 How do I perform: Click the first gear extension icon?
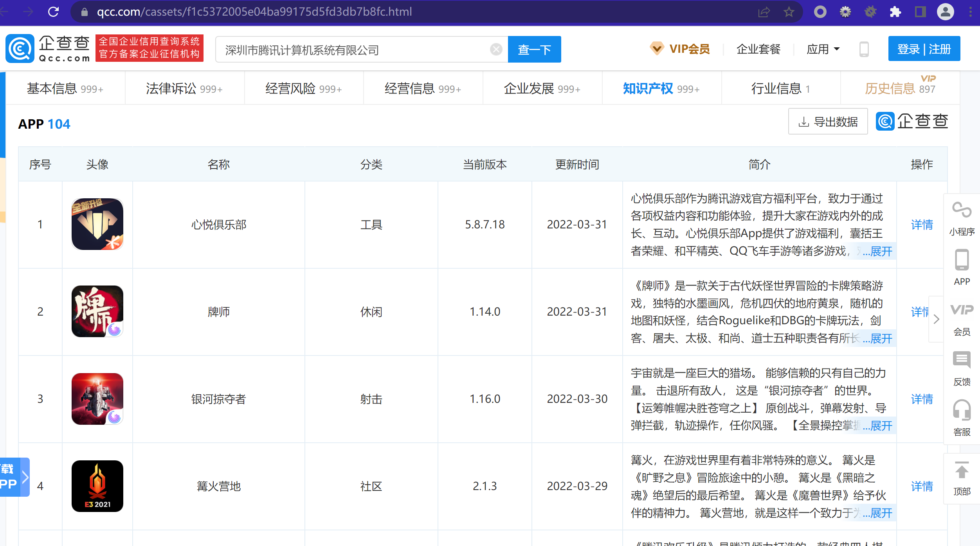(845, 12)
